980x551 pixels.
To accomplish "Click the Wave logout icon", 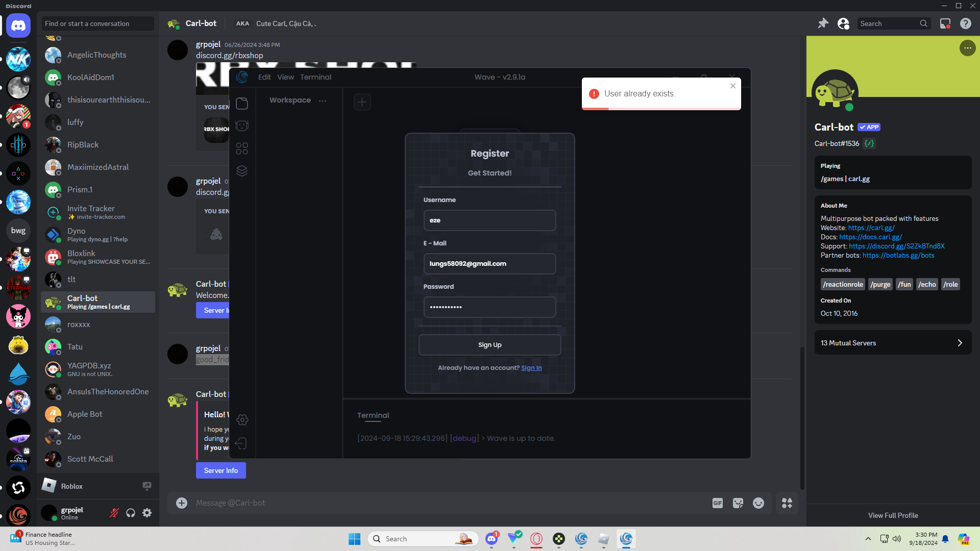I will [x=241, y=443].
